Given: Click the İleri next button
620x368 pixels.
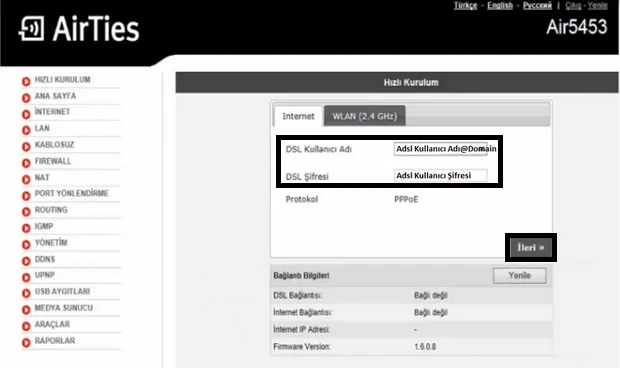Looking at the screenshot, I should (x=531, y=247).
